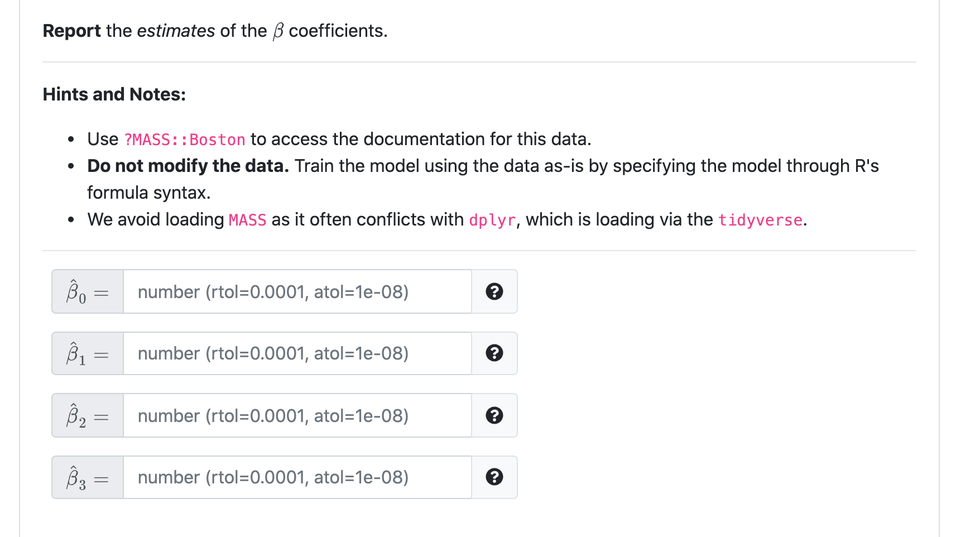
Task: Click the β̂1 = label prefix
Action: pos(88,353)
